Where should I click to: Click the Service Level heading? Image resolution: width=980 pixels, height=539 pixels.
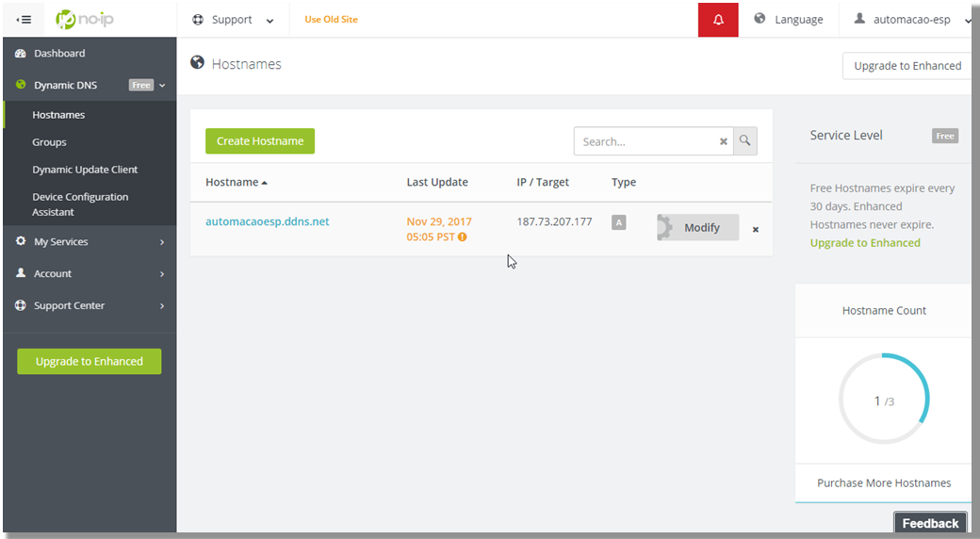(x=846, y=135)
